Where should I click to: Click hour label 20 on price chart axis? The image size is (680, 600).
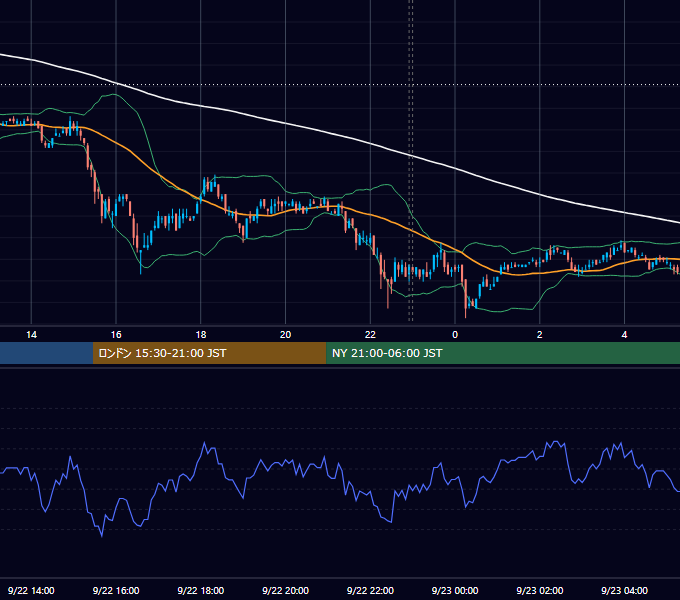click(285, 335)
